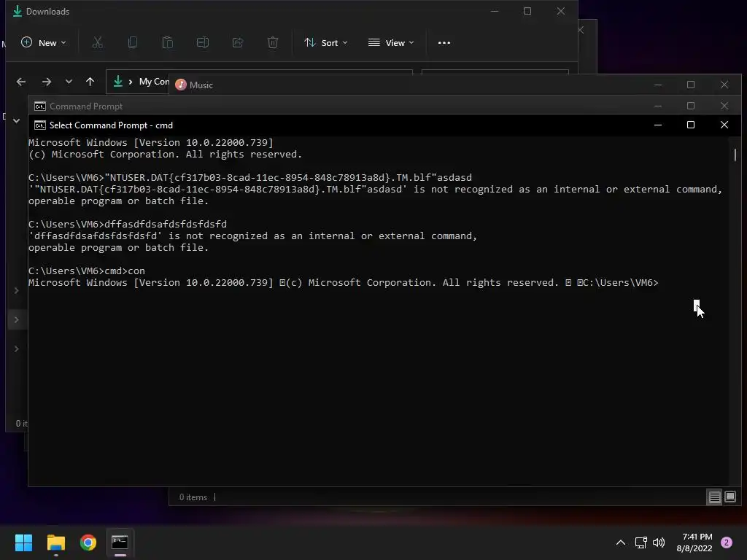Image resolution: width=747 pixels, height=560 pixels.
Task: Expand recent locations chevron in Downloads
Action: tap(69, 82)
